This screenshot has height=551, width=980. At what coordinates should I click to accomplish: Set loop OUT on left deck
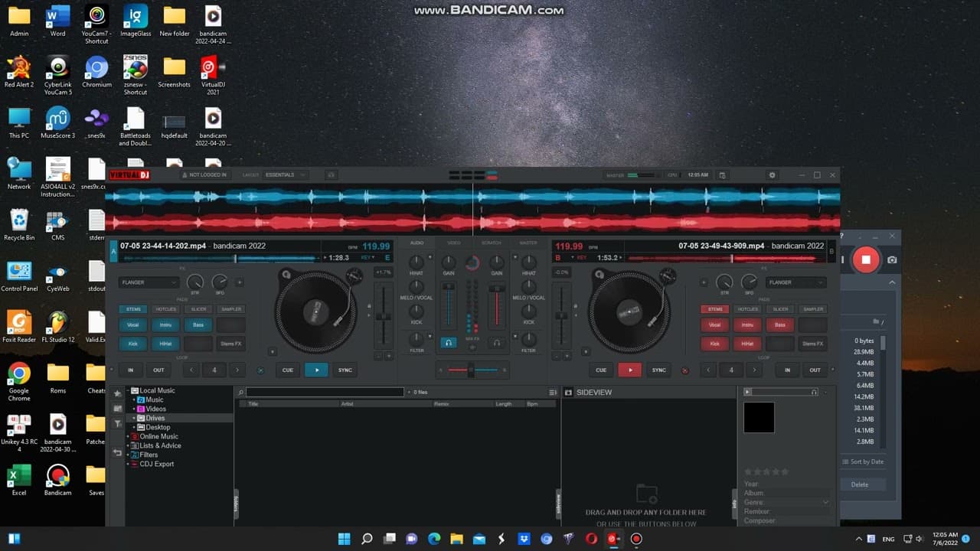tap(158, 370)
